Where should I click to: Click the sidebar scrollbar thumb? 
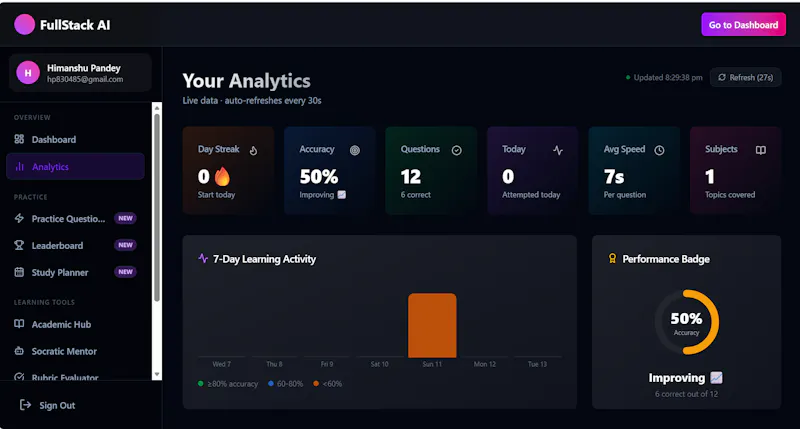click(x=157, y=207)
